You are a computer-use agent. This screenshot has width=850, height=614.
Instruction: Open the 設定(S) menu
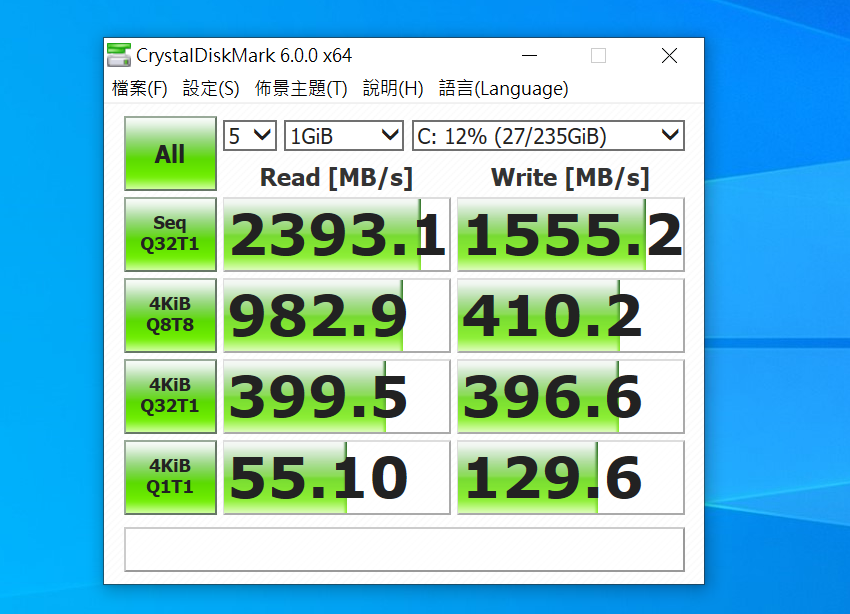coord(211,88)
